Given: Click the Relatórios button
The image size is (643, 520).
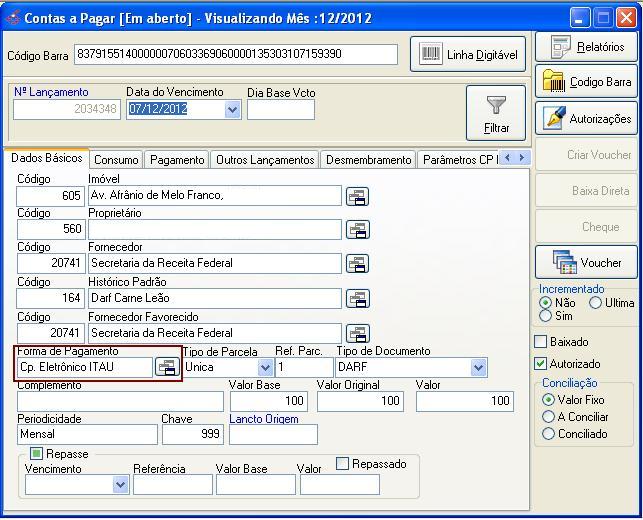Looking at the screenshot, I should tap(588, 46).
